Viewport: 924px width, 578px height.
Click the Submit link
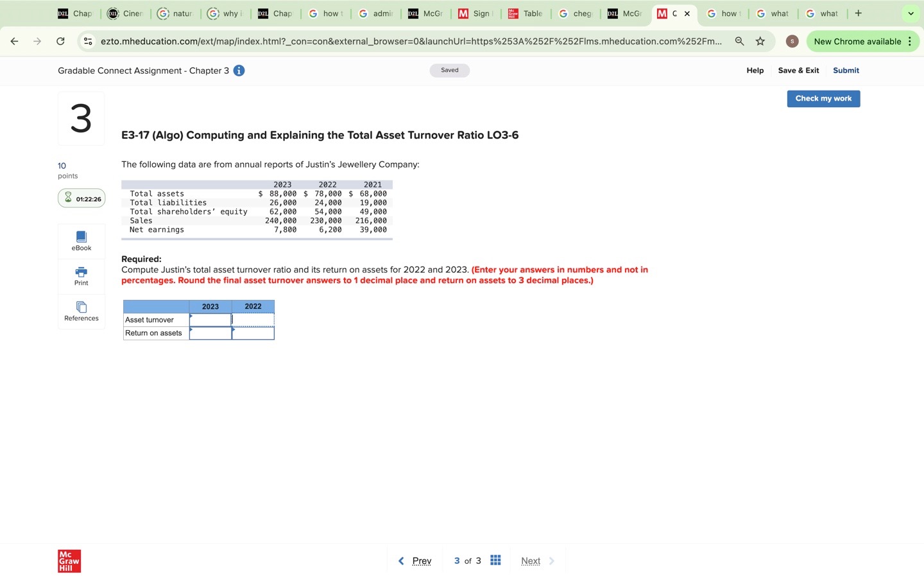(x=846, y=71)
